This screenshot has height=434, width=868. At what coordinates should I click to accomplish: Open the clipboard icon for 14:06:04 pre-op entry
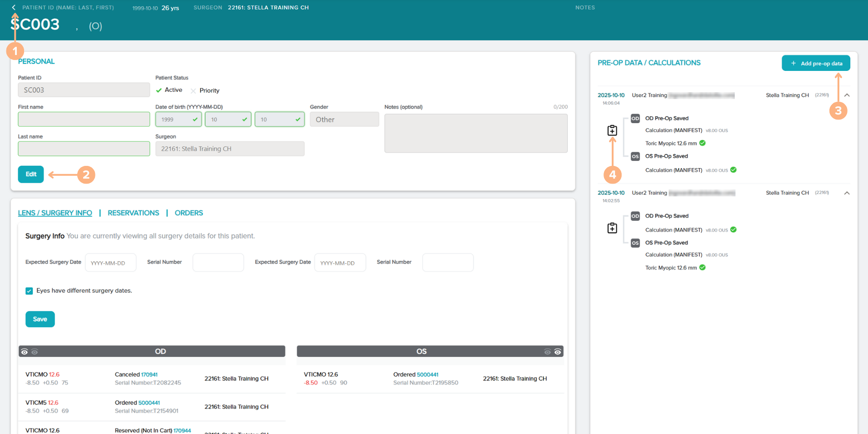pos(612,130)
